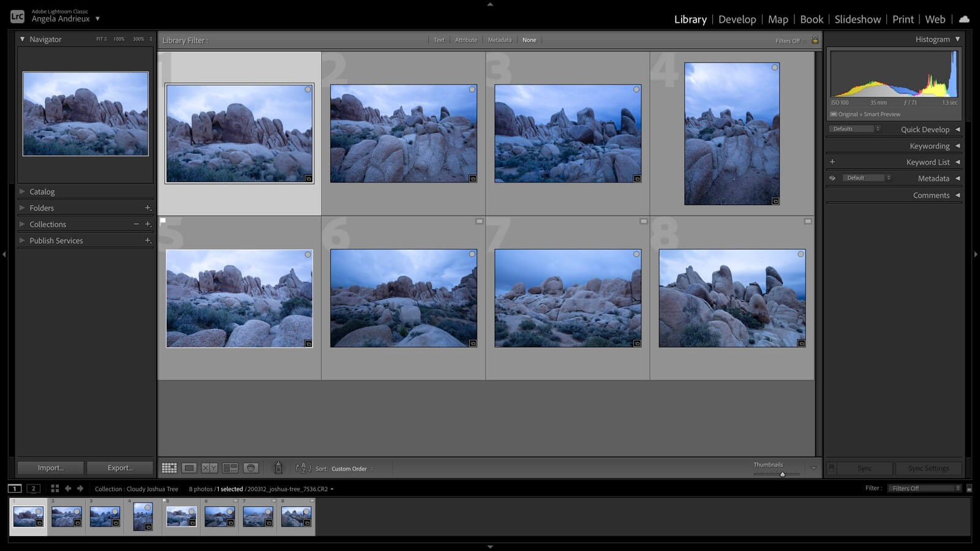Image resolution: width=980 pixels, height=551 pixels.
Task: Click plus icon in Keyword List panel
Action: 832,162
